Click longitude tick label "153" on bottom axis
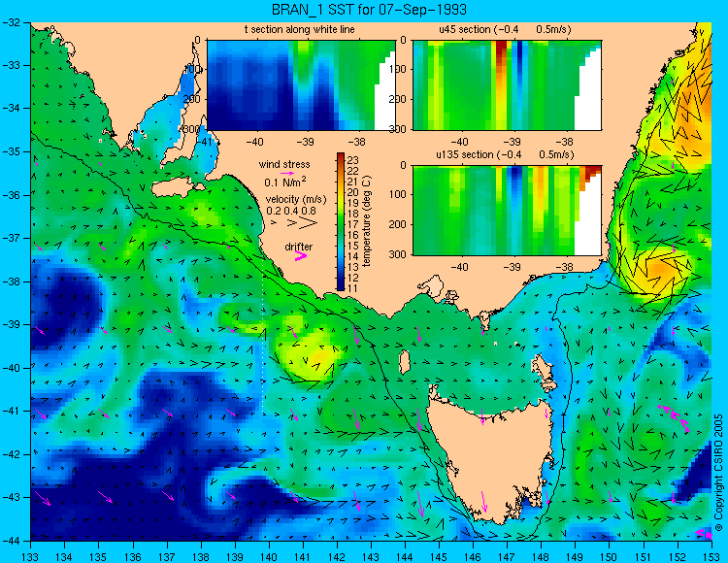Screen dimensions: 728x563 coord(711,556)
